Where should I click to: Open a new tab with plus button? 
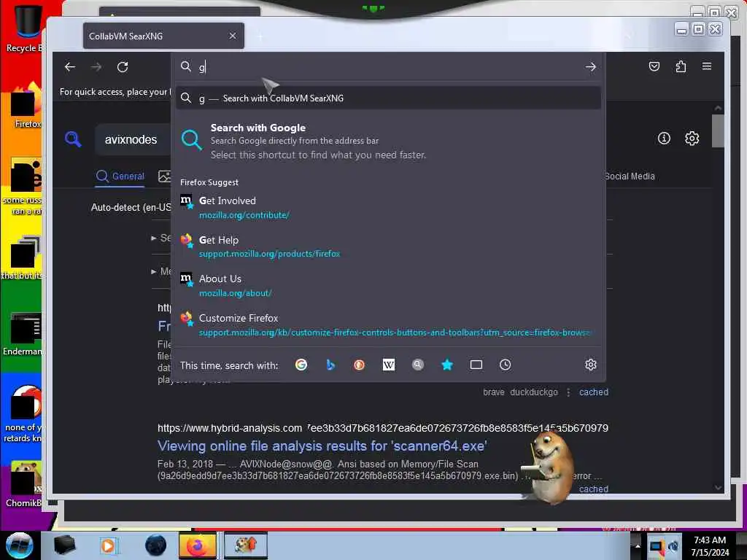click(260, 36)
